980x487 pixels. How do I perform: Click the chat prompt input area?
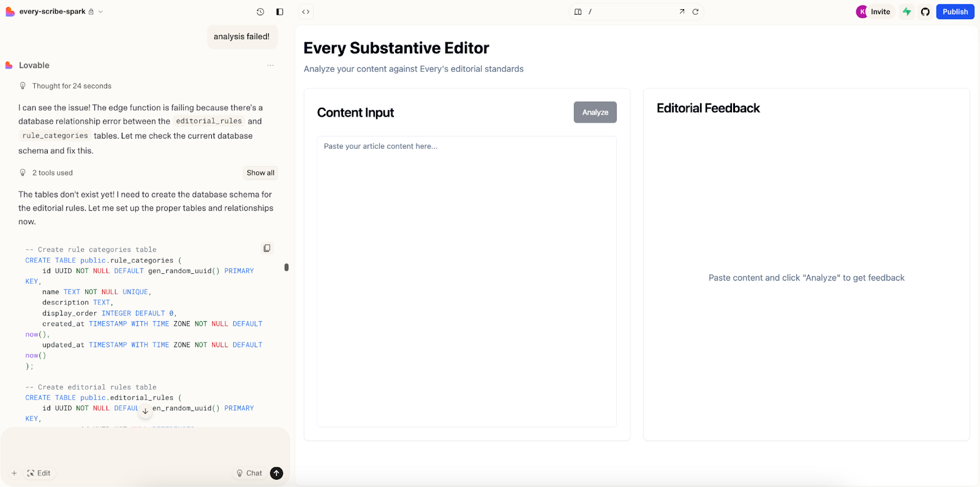tap(145, 447)
